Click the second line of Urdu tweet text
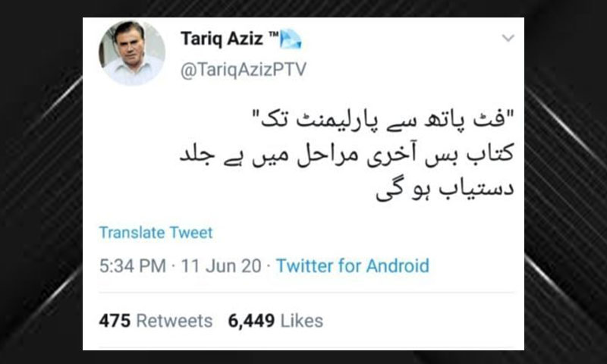Viewport: 607px width, 364px height. point(347,154)
